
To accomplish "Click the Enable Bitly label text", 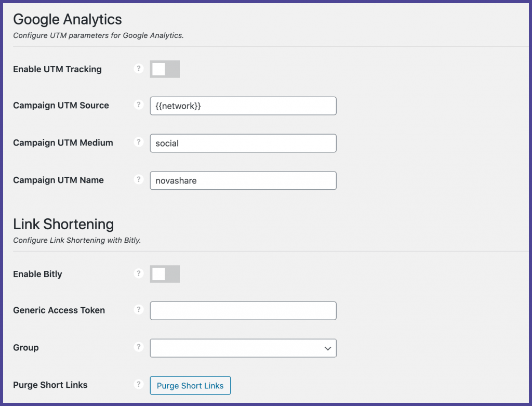I will [37, 274].
